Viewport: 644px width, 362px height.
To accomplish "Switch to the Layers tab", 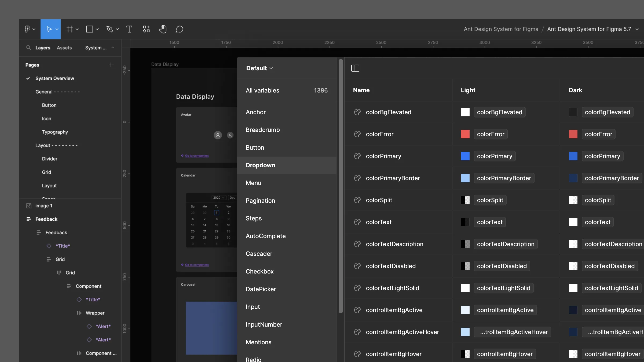I will [43, 47].
